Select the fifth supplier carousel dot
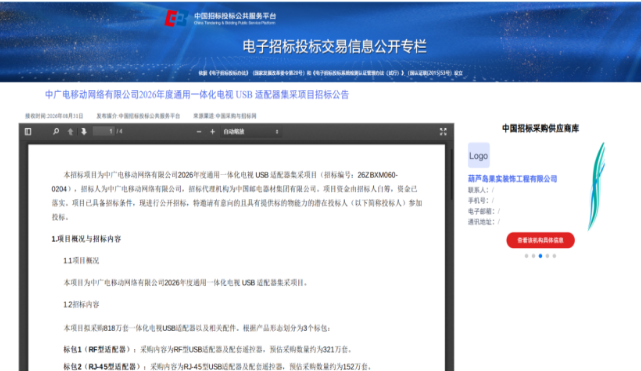The width and height of the screenshot is (641, 371). (x=554, y=256)
